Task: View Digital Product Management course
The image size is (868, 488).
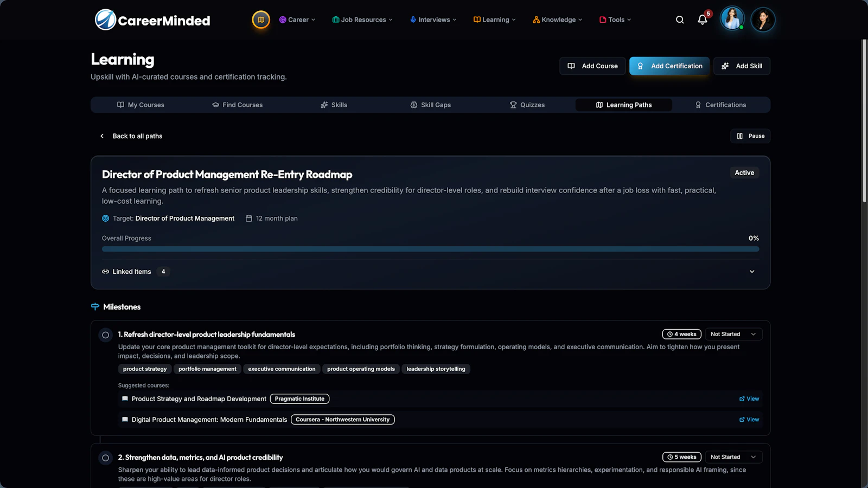Action: [749, 419]
